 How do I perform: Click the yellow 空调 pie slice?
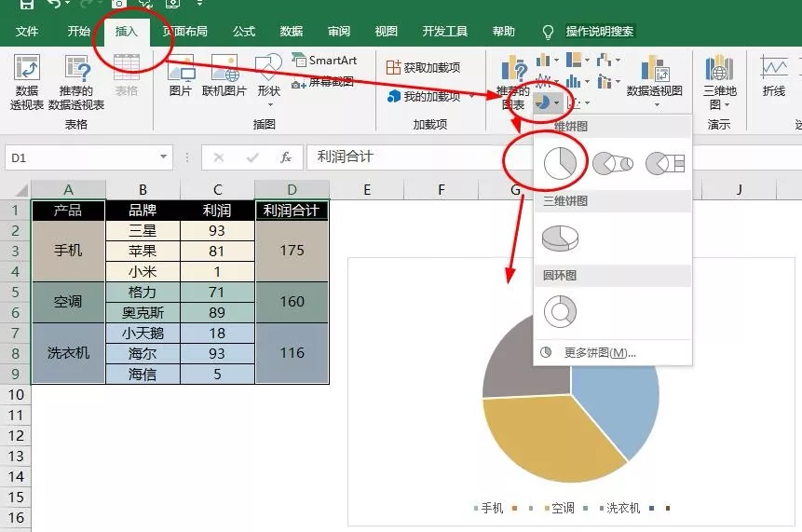[548, 440]
